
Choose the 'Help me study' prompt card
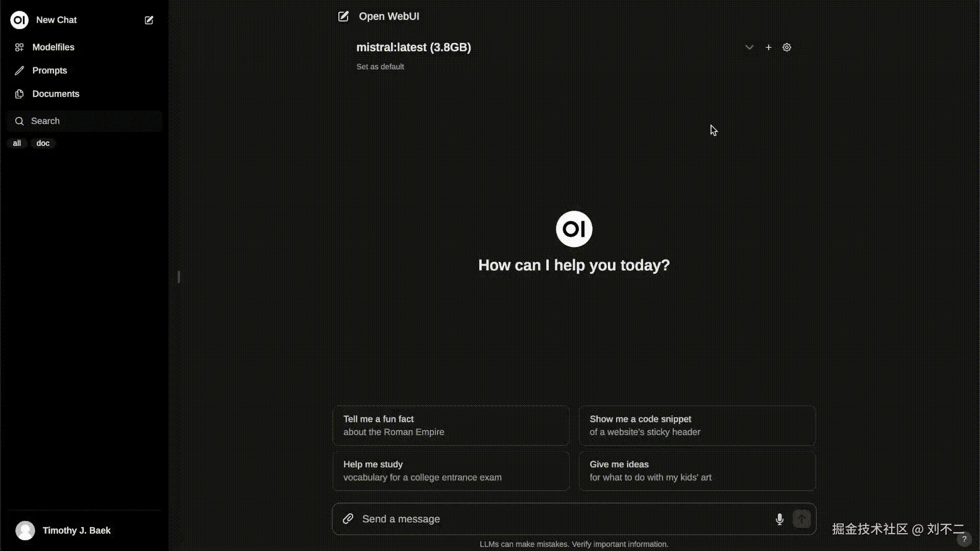click(450, 470)
